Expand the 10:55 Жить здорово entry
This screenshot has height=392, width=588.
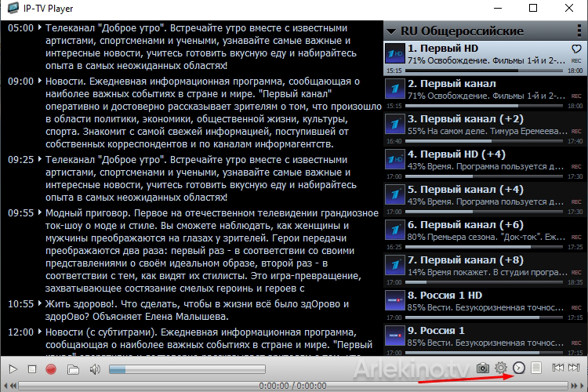click(x=40, y=303)
